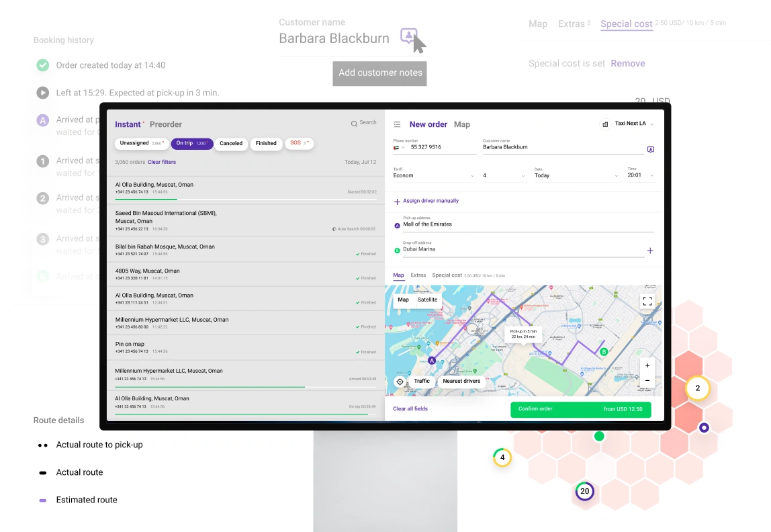
Task: Click progress bar of Millennium Hypermarket Arrived order
Action: 246,387
